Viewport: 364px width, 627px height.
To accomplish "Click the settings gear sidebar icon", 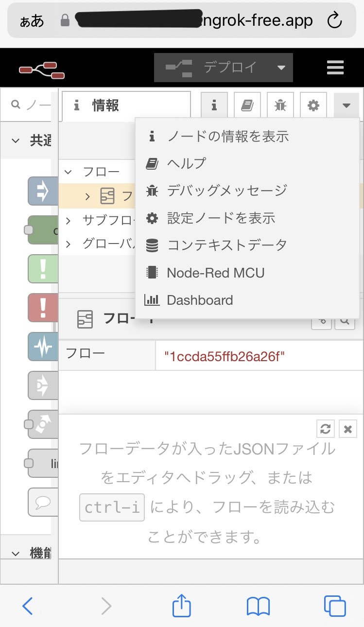I will coord(313,104).
